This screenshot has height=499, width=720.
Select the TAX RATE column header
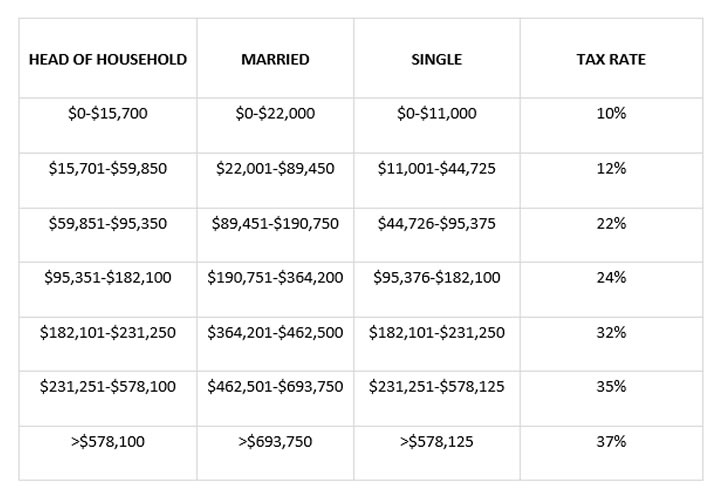pyautogui.click(x=611, y=59)
